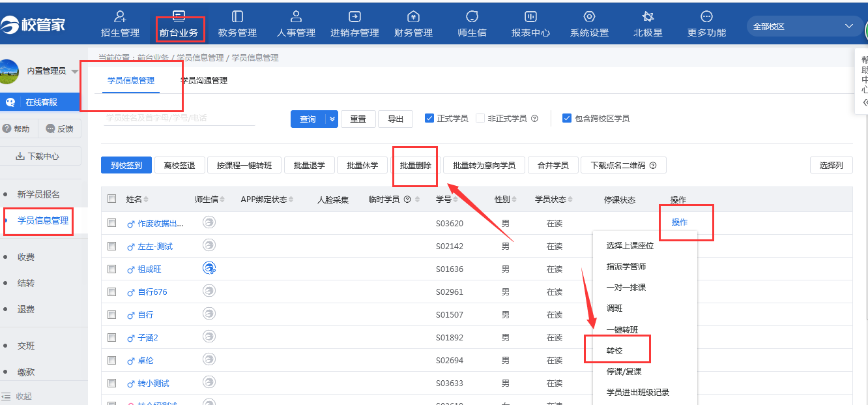Click the 帮助 button in the sidebar
This screenshot has height=405, width=868.
[18, 128]
